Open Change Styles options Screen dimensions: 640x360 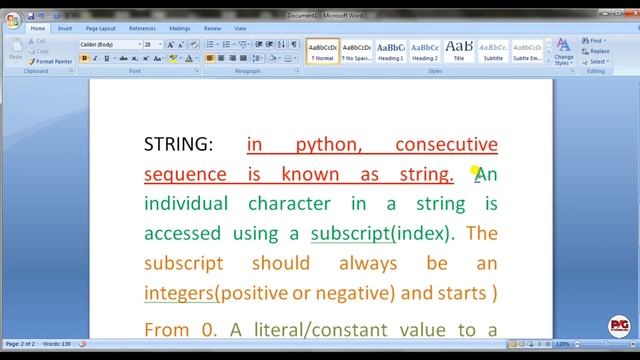coord(564,51)
